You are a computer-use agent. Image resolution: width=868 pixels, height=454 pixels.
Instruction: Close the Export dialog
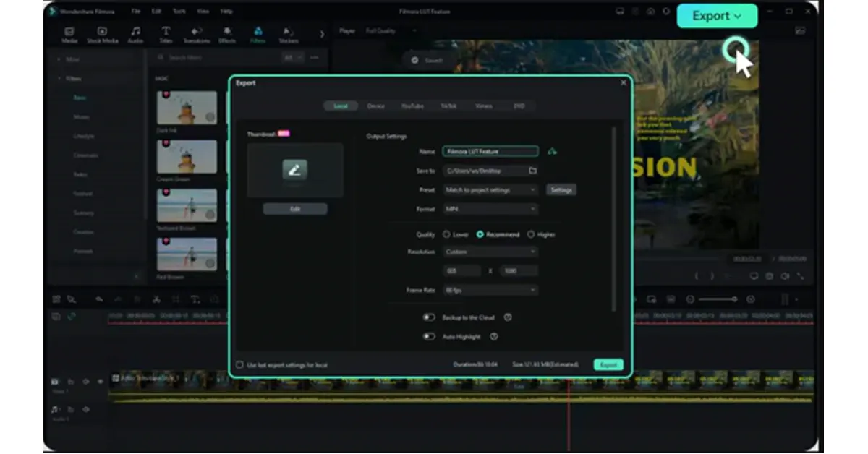pyautogui.click(x=624, y=83)
